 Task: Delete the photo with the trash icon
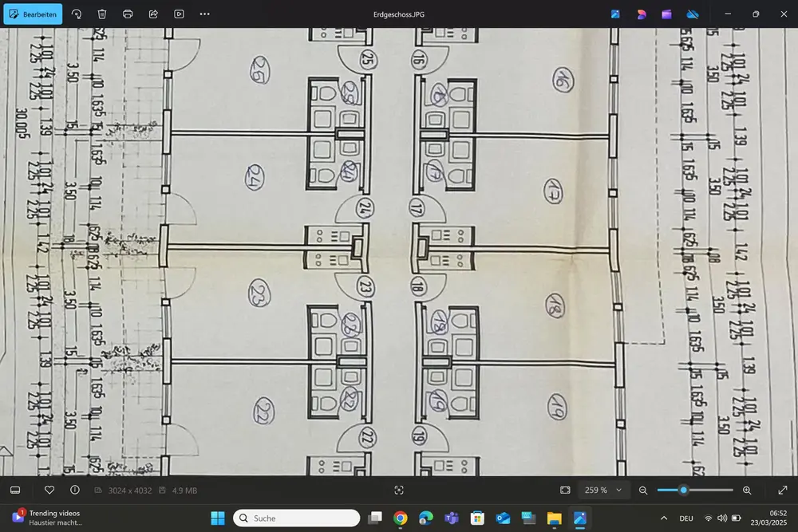click(102, 14)
